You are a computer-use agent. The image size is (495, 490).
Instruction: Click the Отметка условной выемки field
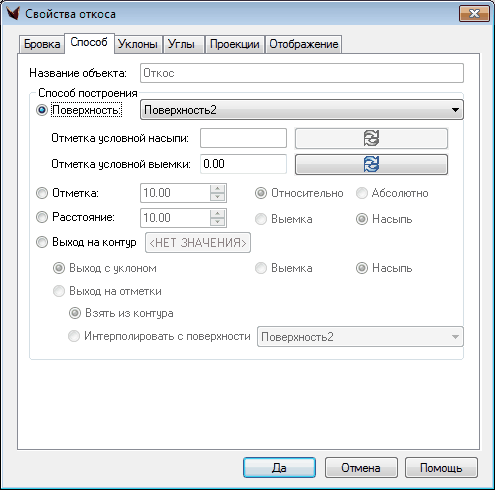243,164
